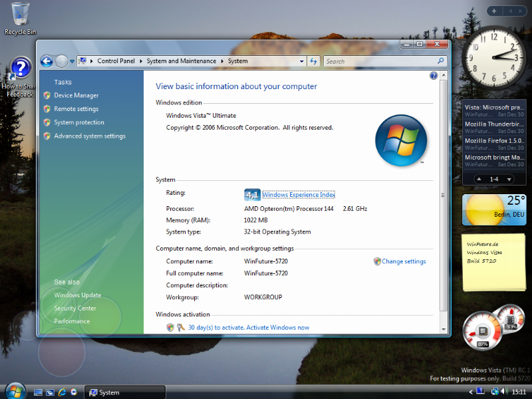Open Mozilla Firefox 1.5.0 feed headline
This screenshot has height=399, width=532.
pyautogui.click(x=494, y=144)
